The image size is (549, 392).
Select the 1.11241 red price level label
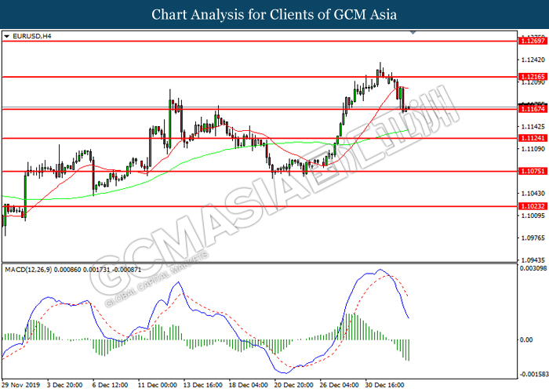coord(533,138)
